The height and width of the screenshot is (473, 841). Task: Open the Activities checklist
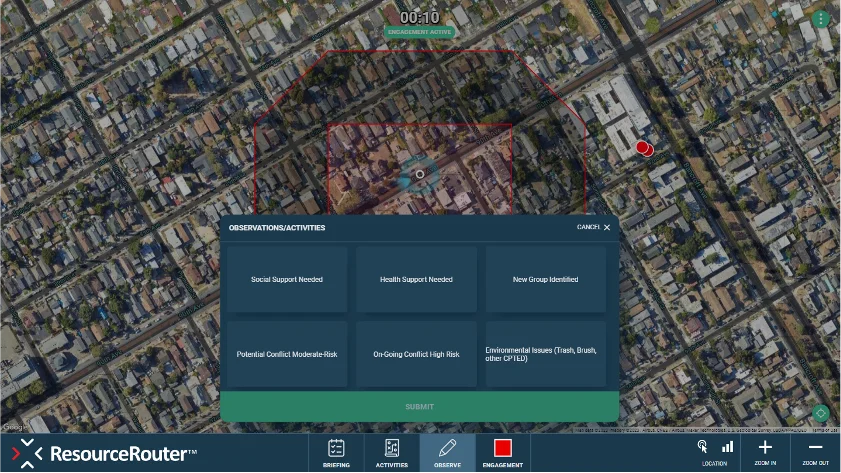coord(391,452)
